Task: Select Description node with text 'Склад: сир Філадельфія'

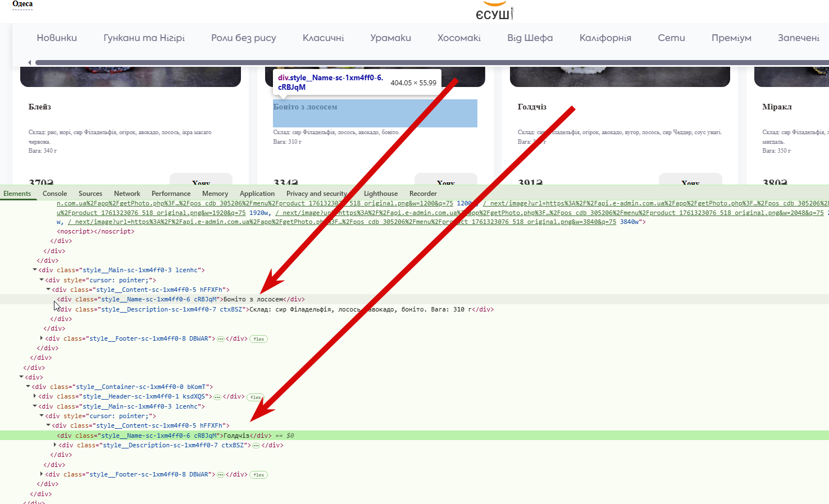Action: (276, 309)
